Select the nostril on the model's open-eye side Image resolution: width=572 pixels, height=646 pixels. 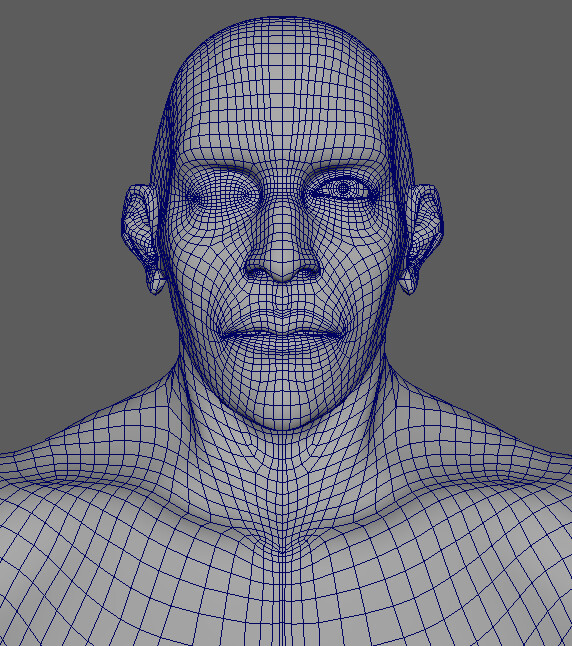[x=308, y=272]
